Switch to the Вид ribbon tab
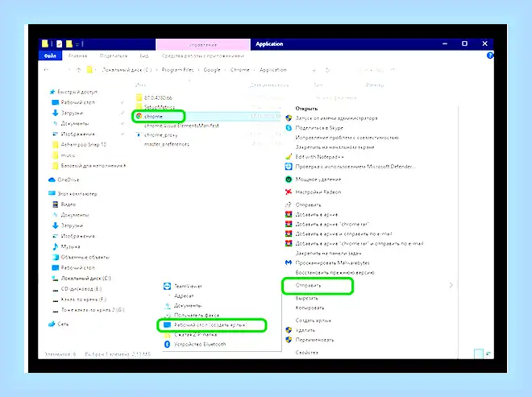The height and width of the screenshot is (397, 532). (143, 56)
